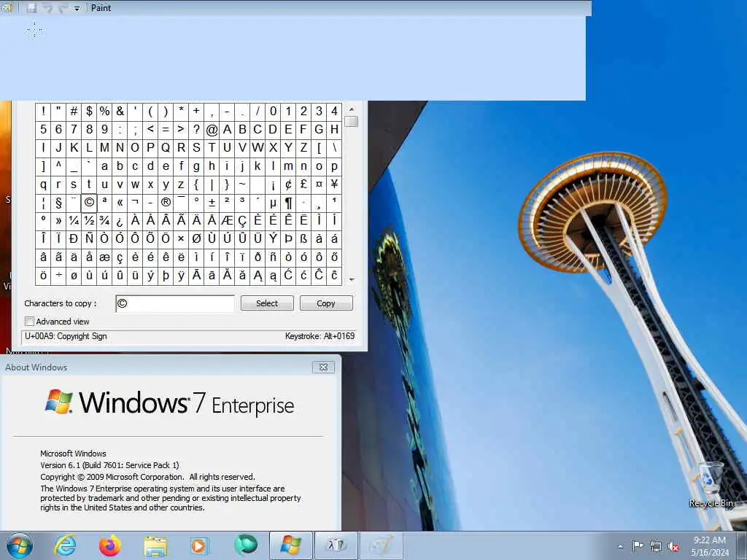This screenshot has width=747, height=560.
Task: Open Windows Media Player from the taskbar
Action: [199, 545]
